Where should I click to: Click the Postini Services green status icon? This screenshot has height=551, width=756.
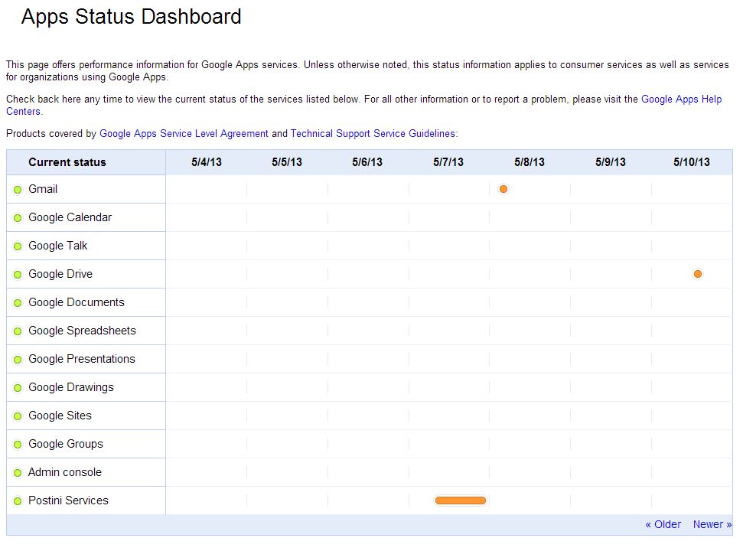18,501
